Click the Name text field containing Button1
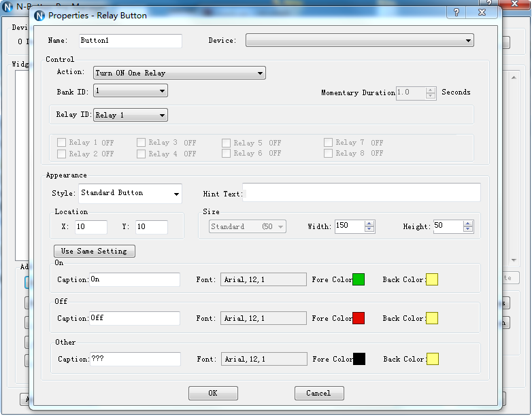This screenshot has height=416, width=532. pos(130,41)
